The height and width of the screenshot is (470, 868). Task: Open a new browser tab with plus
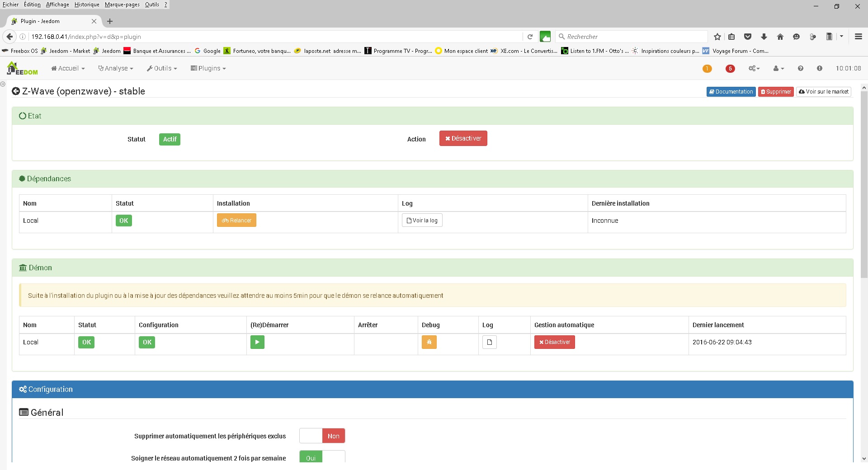pos(110,21)
